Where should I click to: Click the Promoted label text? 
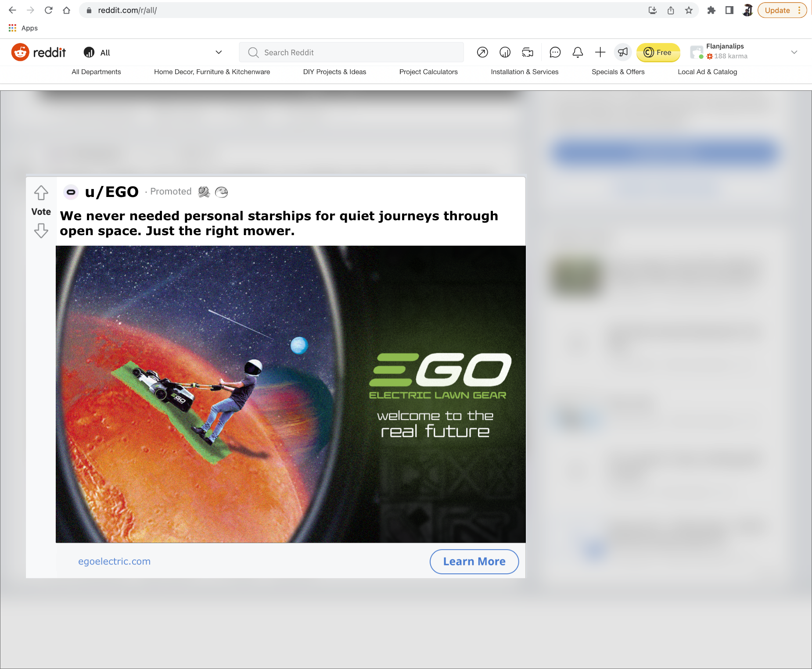coord(171,192)
